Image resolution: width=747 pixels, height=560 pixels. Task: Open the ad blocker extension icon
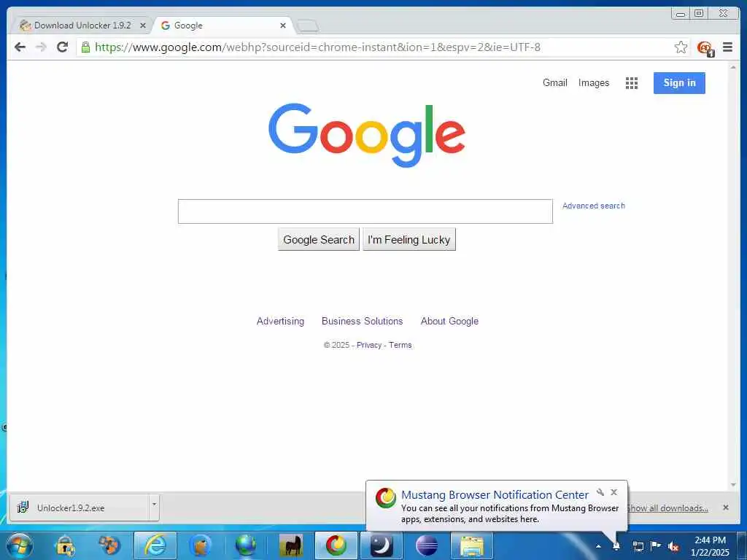pyautogui.click(x=705, y=47)
